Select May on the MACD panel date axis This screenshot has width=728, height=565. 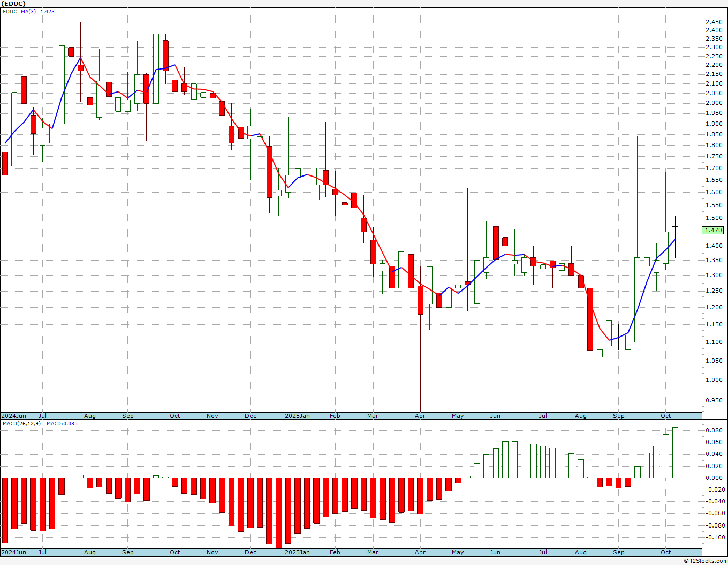(x=458, y=552)
